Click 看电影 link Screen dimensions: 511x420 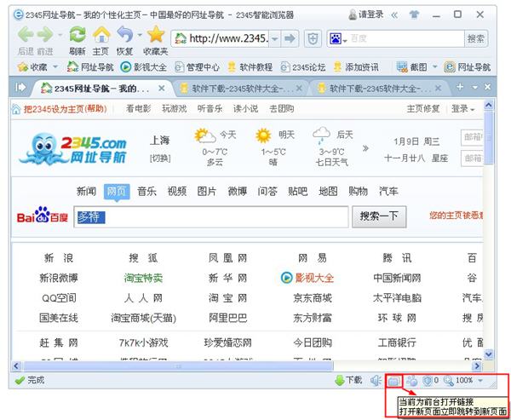(139, 108)
